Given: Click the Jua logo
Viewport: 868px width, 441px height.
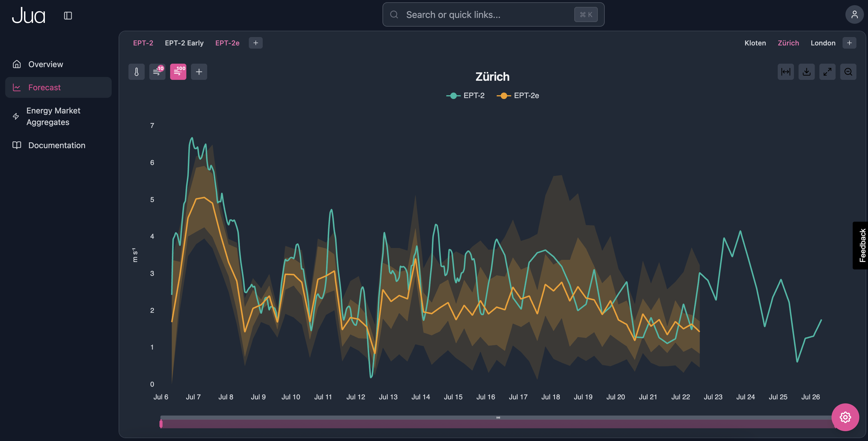Looking at the screenshot, I should pyautogui.click(x=29, y=16).
